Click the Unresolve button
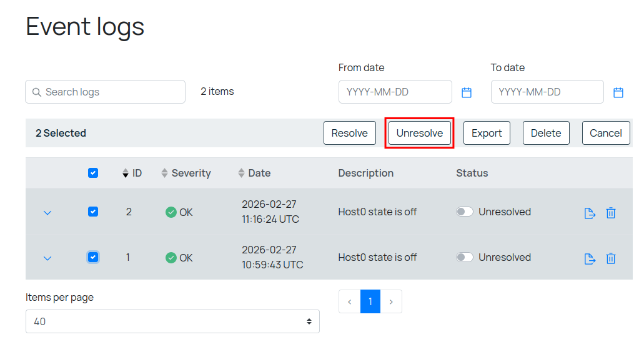Screen dimensions: 644x337 pos(419,133)
